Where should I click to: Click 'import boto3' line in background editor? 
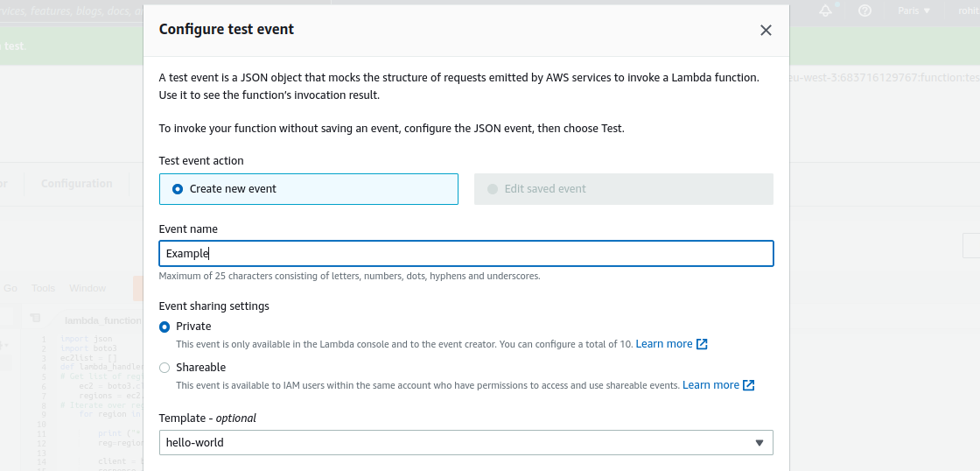point(88,348)
